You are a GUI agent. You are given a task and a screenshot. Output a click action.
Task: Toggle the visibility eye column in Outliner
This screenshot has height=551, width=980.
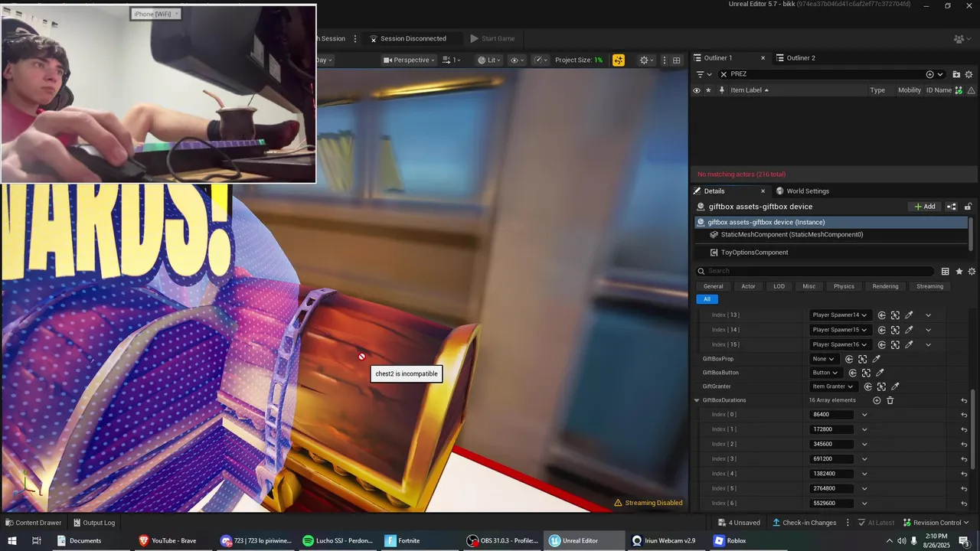[x=696, y=90]
